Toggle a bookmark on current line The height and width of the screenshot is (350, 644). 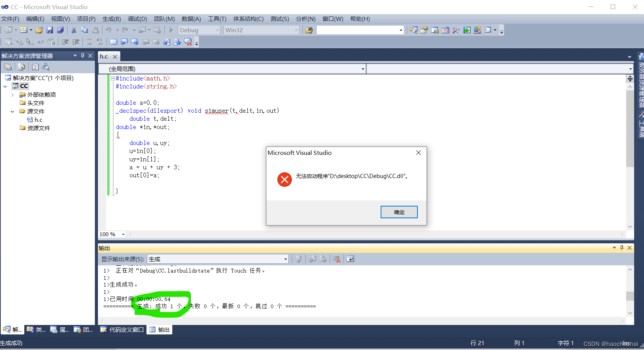pos(113,42)
